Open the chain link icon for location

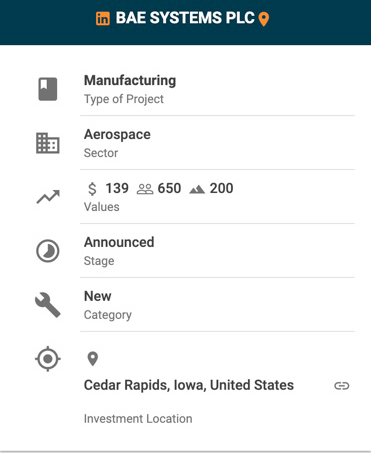342,386
